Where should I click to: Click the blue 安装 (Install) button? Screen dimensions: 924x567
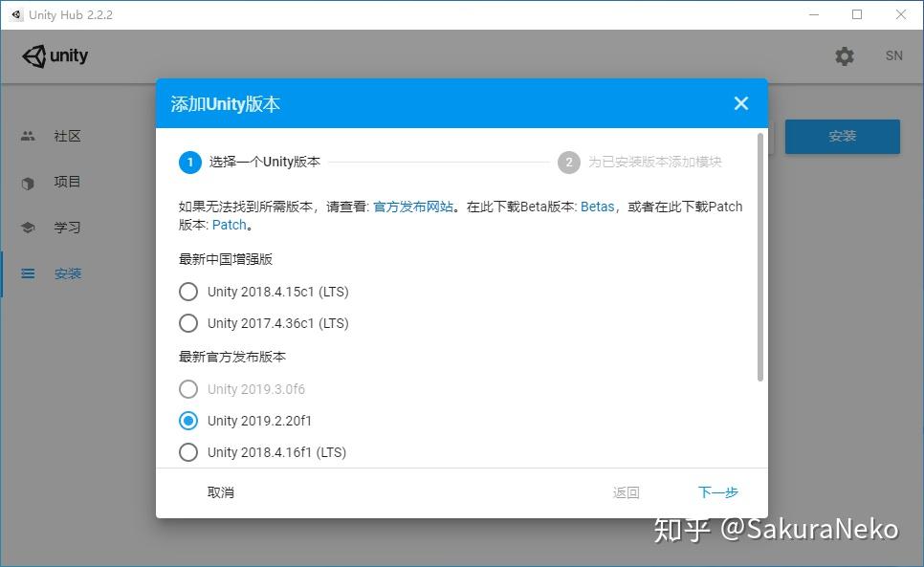pos(842,137)
